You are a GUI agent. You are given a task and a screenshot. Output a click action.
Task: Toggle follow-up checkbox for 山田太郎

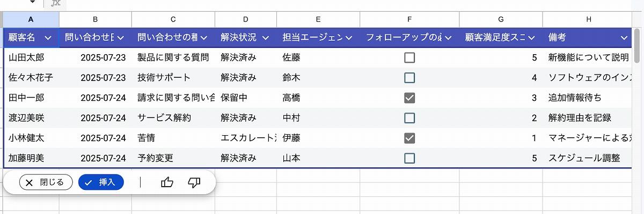coord(409,57)
